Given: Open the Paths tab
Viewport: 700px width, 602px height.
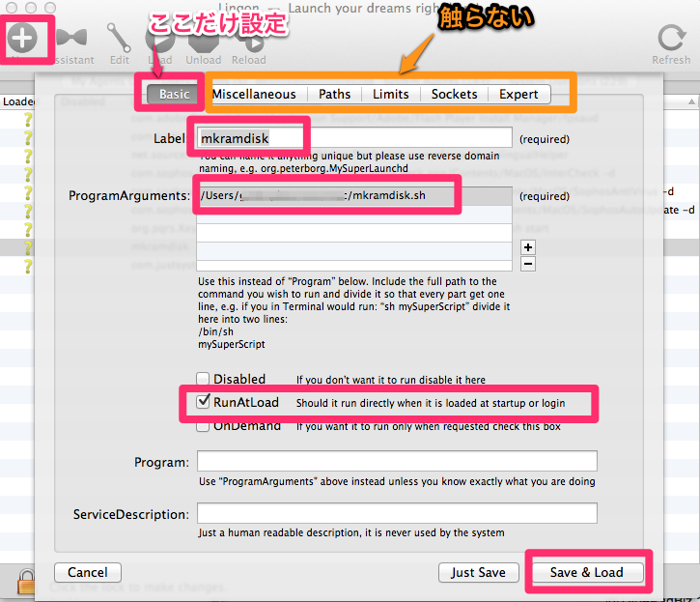Looking at the screenshot, I should point(334,95).
